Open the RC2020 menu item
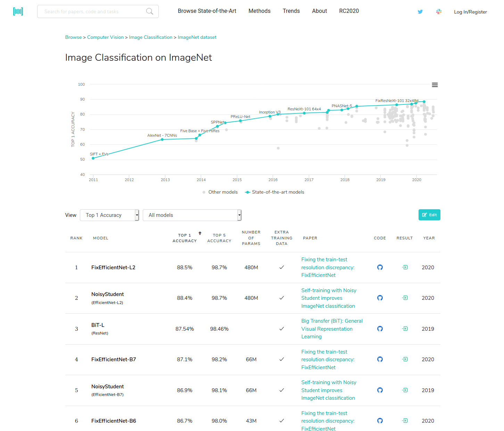Viewport: 504px width, 431px height. 349,11
